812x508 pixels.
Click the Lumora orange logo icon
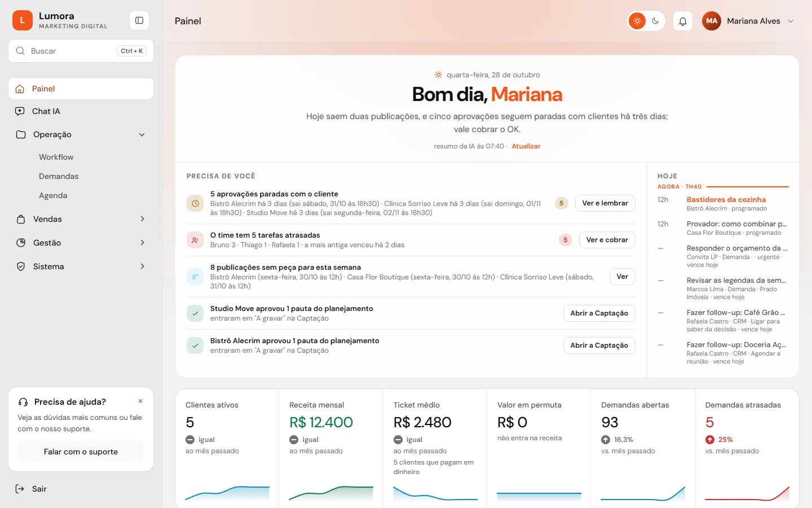tap(23, 20)
